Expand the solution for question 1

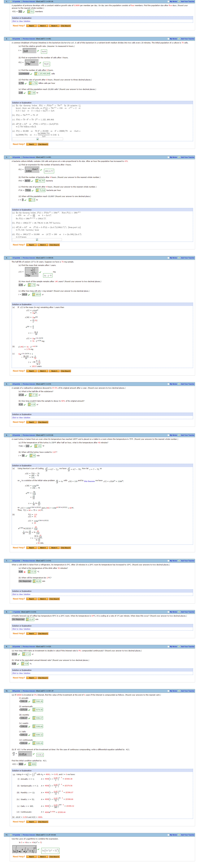point(21,21)
